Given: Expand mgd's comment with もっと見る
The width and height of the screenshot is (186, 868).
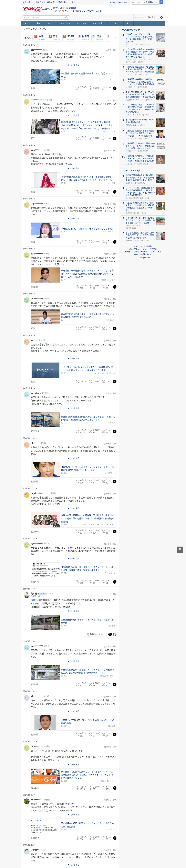Looking at the screenshot, I should (73, 509).
